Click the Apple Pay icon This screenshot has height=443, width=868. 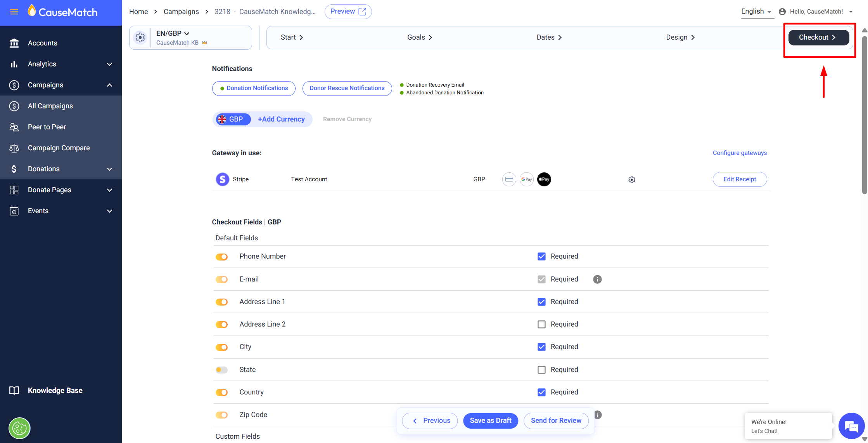click(544, 179)
